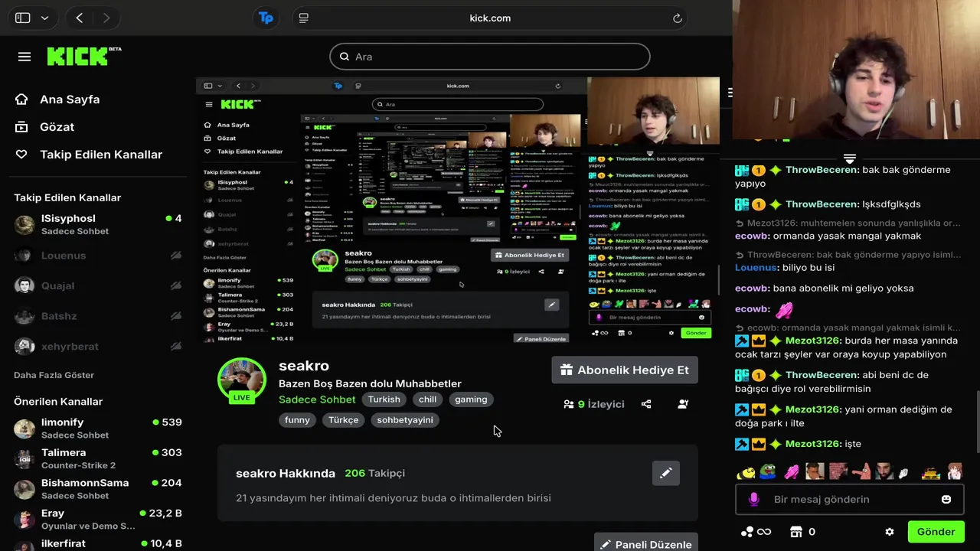
Task: Open chat settings gear icon
Action: click(x=890, y=532)
